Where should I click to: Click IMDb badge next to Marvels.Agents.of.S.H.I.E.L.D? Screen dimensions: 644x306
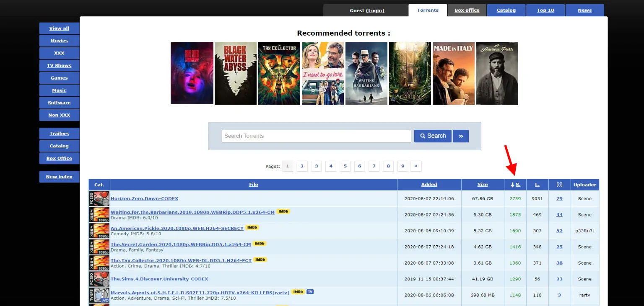coord(298,292)
